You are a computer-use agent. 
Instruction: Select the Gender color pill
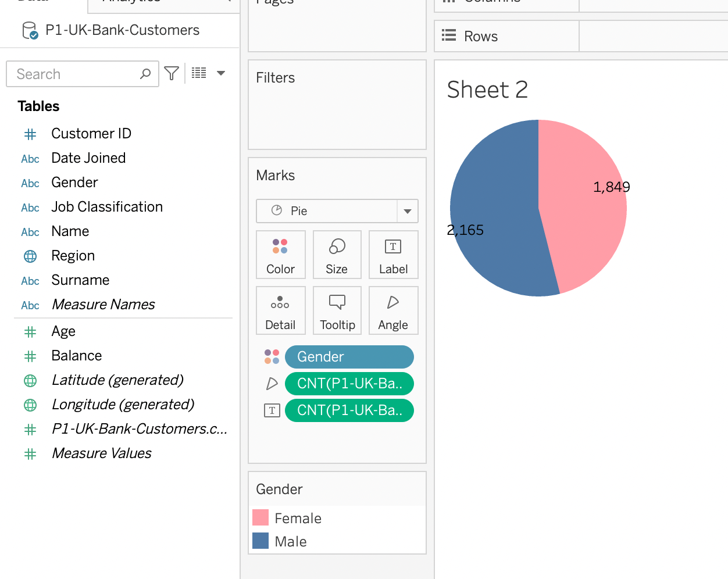click(349, 357)
